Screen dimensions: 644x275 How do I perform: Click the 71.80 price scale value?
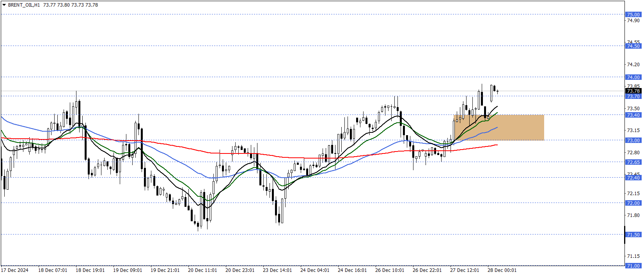[x=633, y=215]
